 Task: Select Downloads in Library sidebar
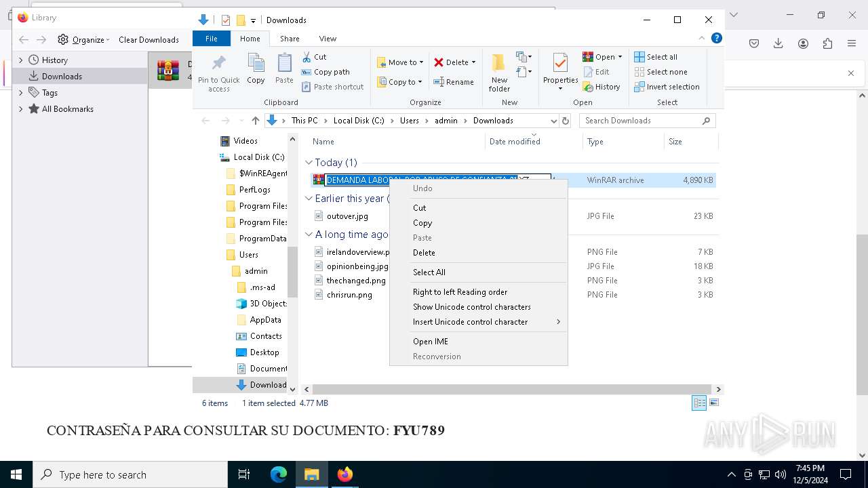pos(80,77)
